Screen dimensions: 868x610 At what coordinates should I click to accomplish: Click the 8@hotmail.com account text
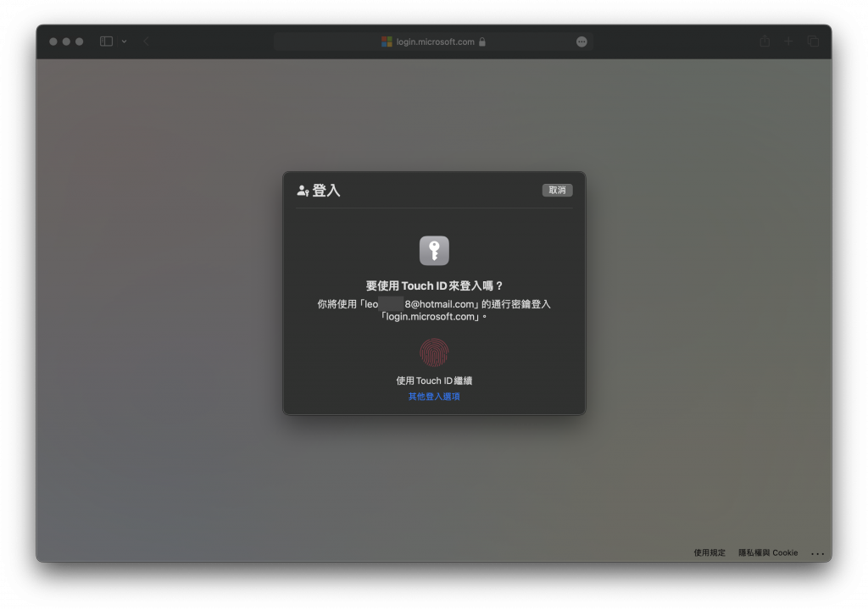tap(440, 304)
